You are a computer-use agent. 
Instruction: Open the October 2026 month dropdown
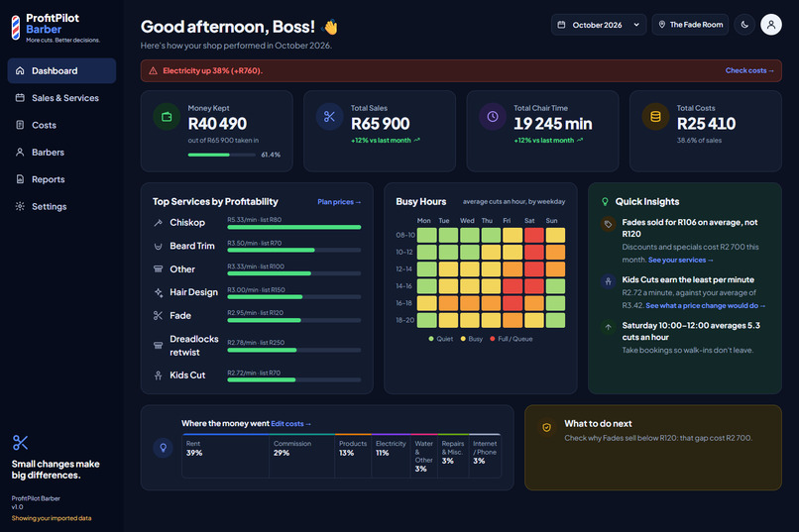(599, 25)
